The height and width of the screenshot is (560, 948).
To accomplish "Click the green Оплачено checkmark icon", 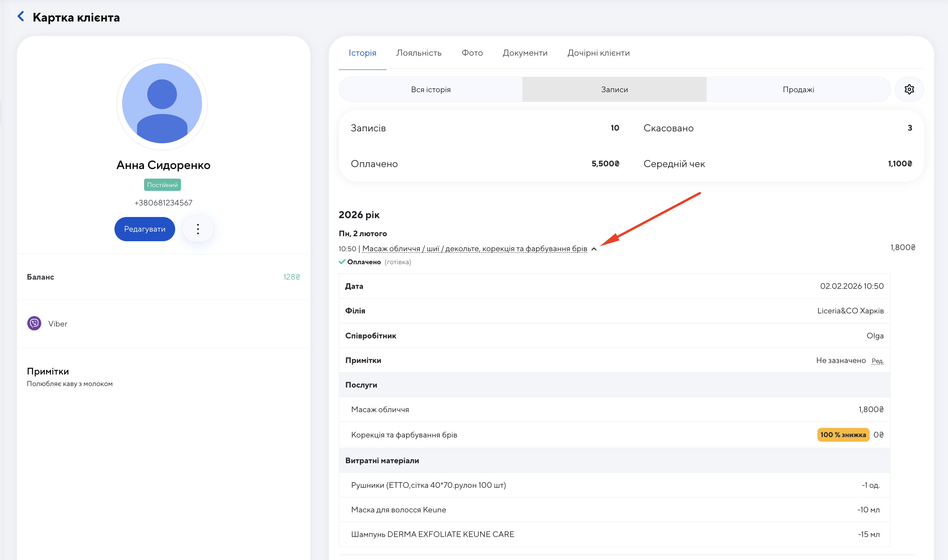I will pyautogui.click(x=342, y=262).
